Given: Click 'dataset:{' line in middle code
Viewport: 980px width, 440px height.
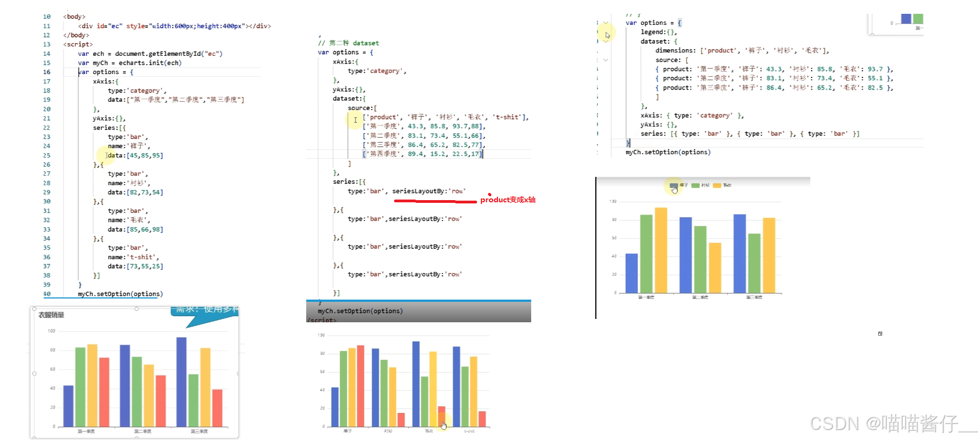Looking at the screenshot, I should [349, 98].
